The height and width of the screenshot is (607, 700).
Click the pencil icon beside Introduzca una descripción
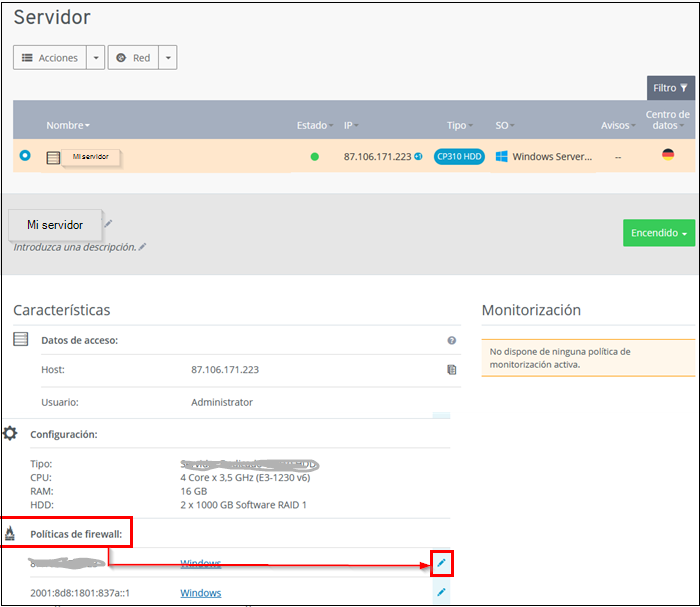(142, 247)
